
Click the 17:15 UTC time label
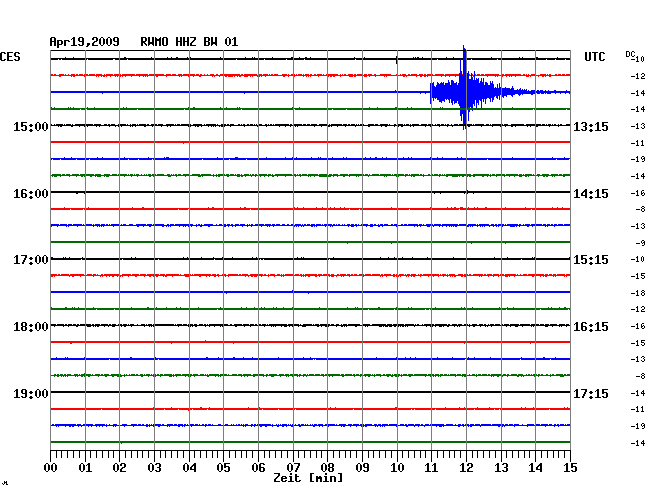click(591, 393)
